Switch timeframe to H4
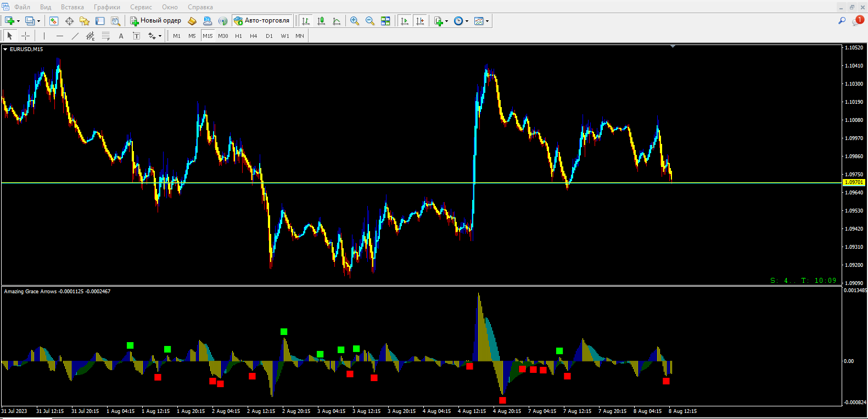The height and width of the screenshot is (419, 868). point(253,36)
